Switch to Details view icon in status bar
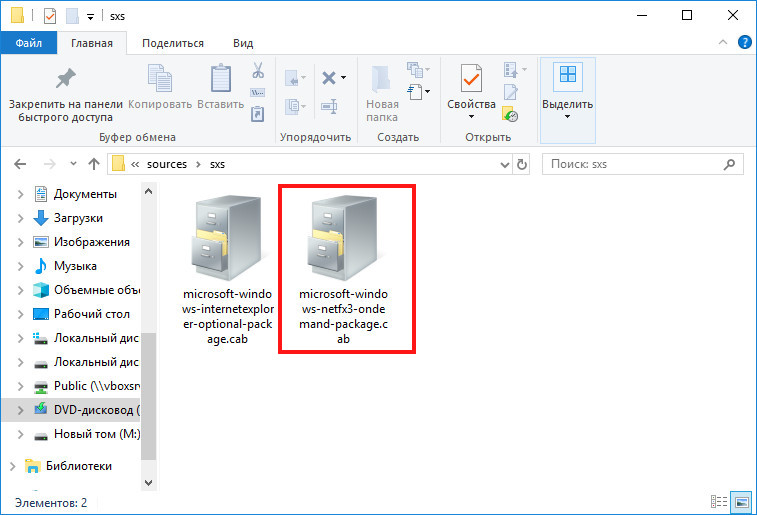 (719, 502)
